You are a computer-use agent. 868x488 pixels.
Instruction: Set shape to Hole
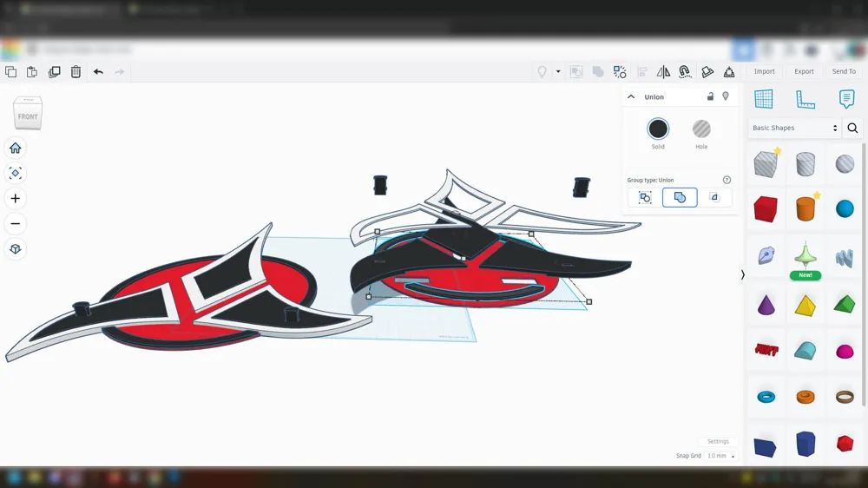point(701,129)
